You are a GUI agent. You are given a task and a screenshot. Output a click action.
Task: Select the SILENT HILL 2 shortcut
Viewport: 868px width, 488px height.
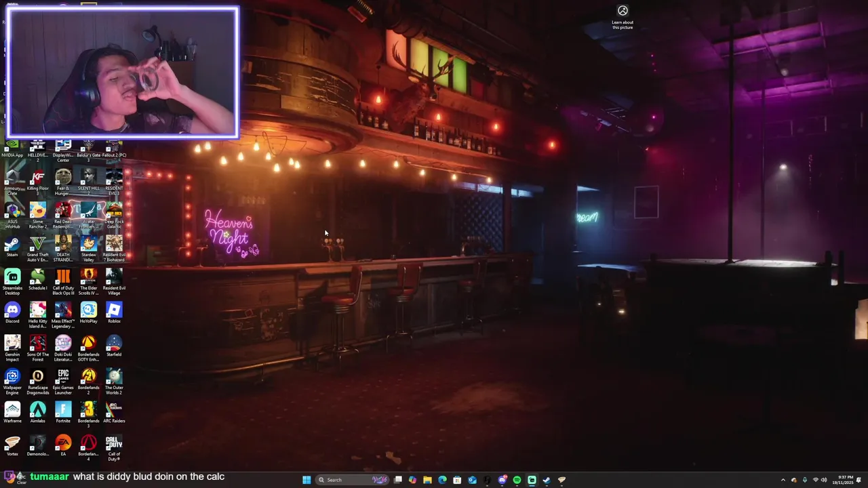tap(88, 182)
